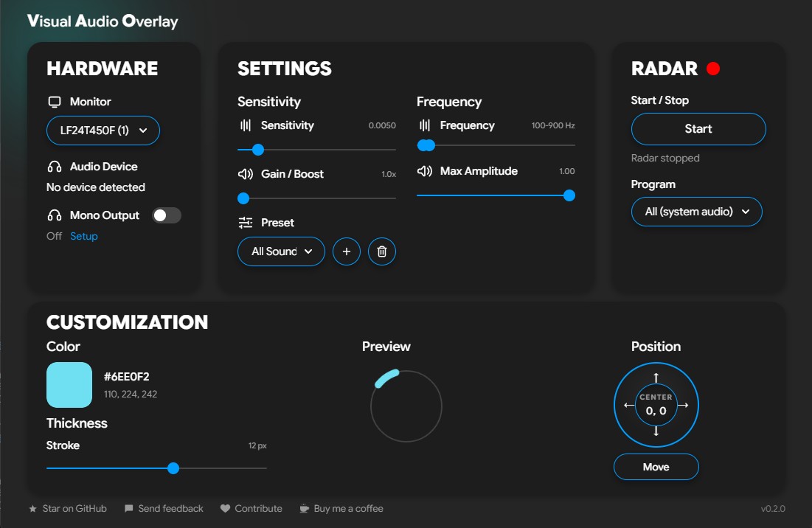Toggle the Mono Output switch

pyautogui.click(x=167, y=215)
